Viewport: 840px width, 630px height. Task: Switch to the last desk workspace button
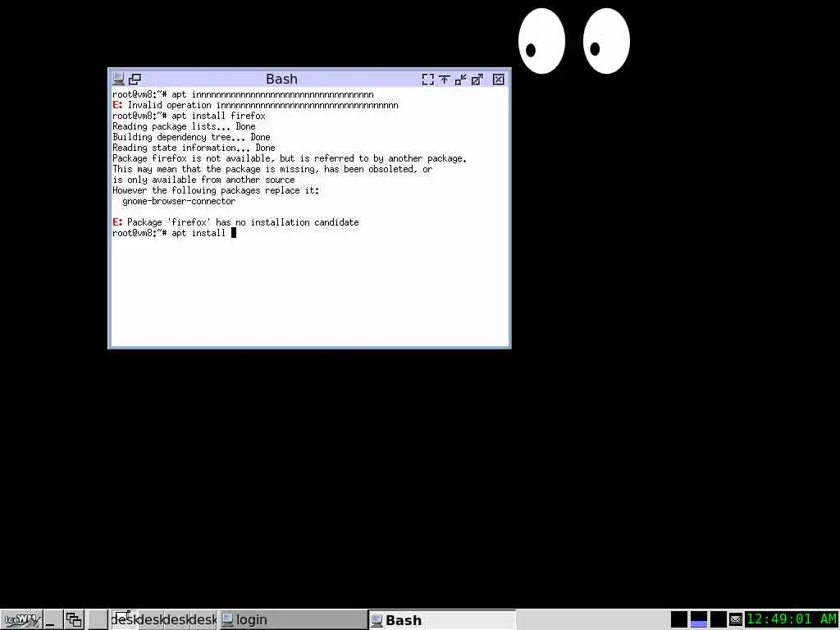click(x=204, y=620)
